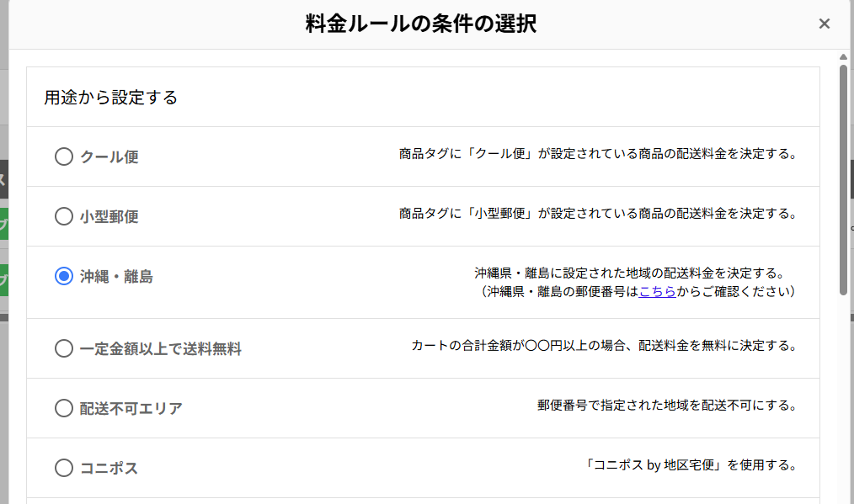The image size is (854, 504).
Task: Click the クール便 rule description text
Action: click(598, 155)
